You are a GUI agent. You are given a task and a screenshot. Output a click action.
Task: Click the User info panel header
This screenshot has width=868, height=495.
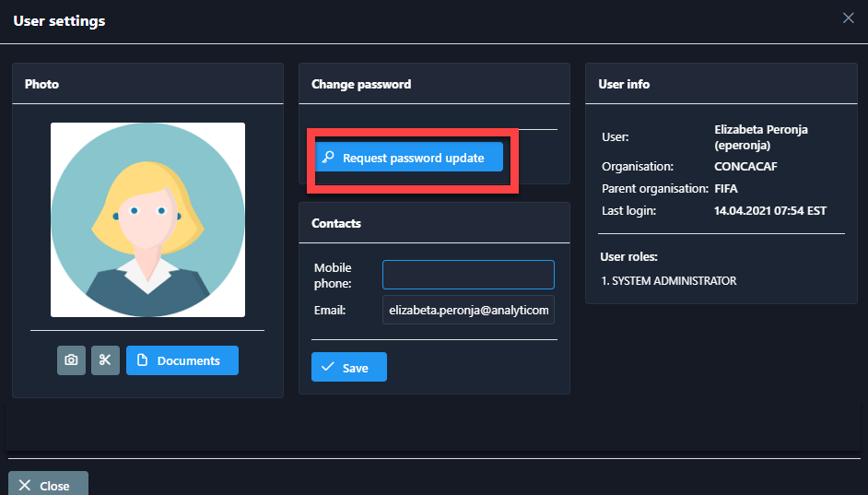coord(624,84)
